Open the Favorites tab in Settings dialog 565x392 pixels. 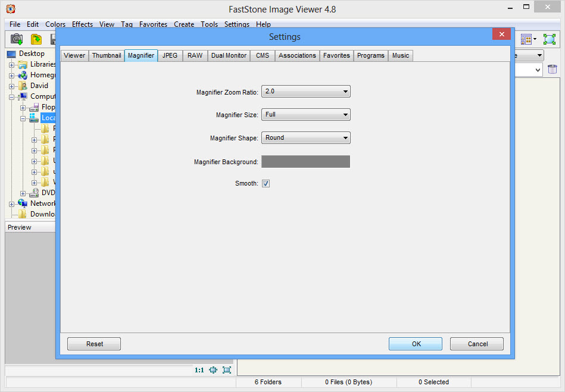pyautogui.click(x=336, y=55)
